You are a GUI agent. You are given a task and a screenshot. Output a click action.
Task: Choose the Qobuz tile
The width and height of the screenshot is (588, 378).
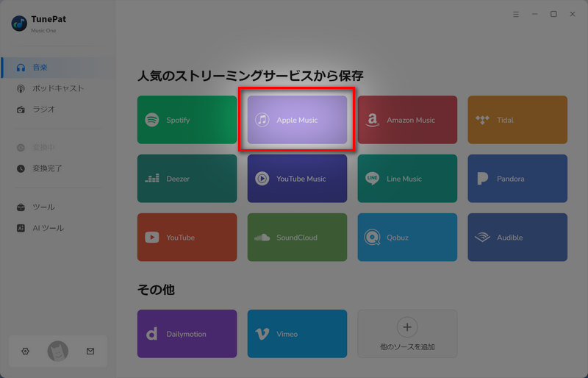click(x=407, y=238)
